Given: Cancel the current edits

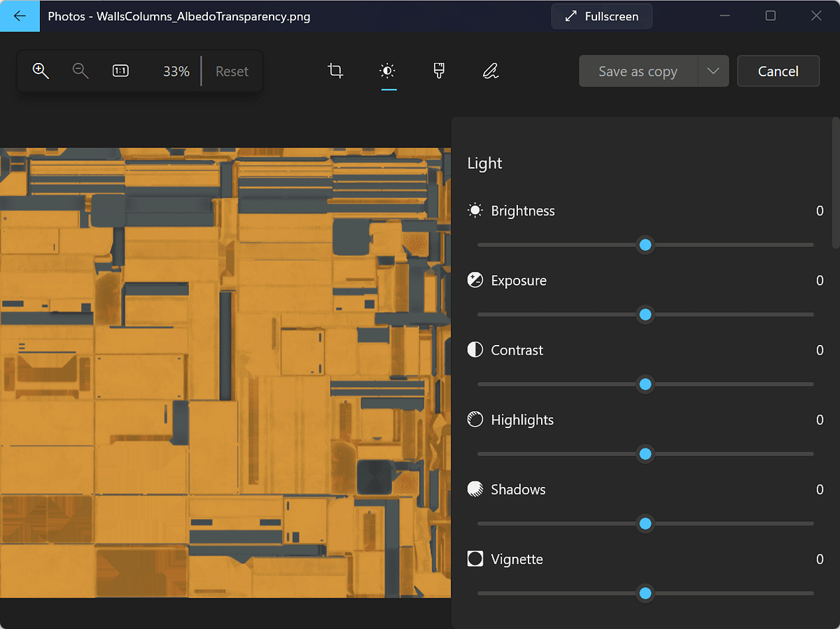Looking at the screenshot, I should coord(778,71).
